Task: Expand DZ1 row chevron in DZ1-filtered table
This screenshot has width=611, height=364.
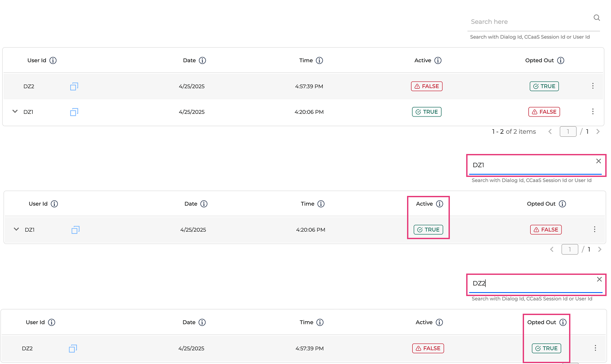Action: tap(16, 229)
